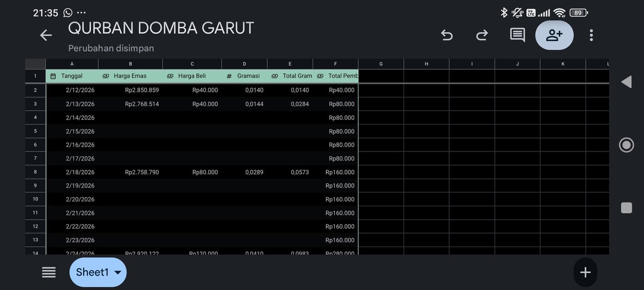Select row 8 header

click(35, 172)
